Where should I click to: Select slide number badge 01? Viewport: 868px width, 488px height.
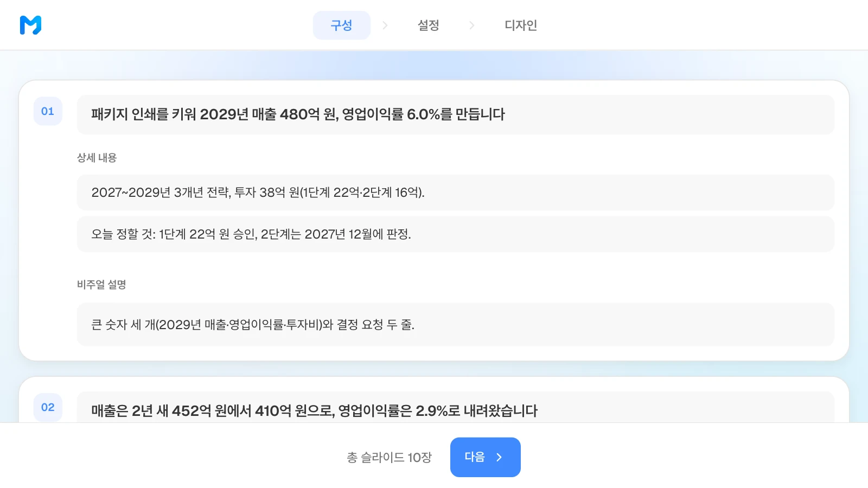click(48, 111)
